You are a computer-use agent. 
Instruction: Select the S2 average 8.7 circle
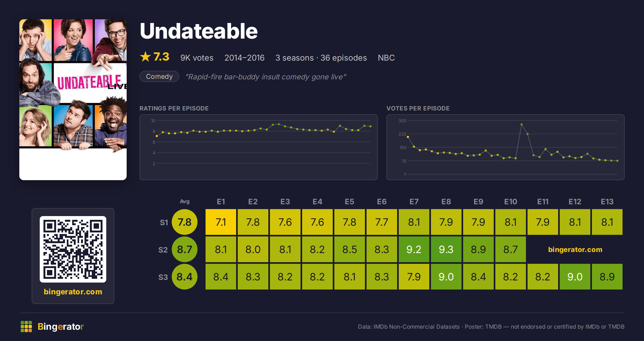point(185,249)
